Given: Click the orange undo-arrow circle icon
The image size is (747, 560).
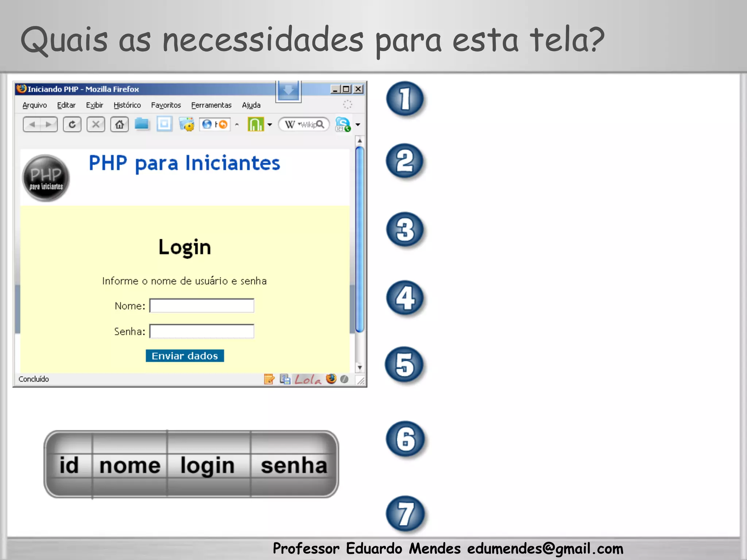Looking at the screenshot, I should [223, 124].
